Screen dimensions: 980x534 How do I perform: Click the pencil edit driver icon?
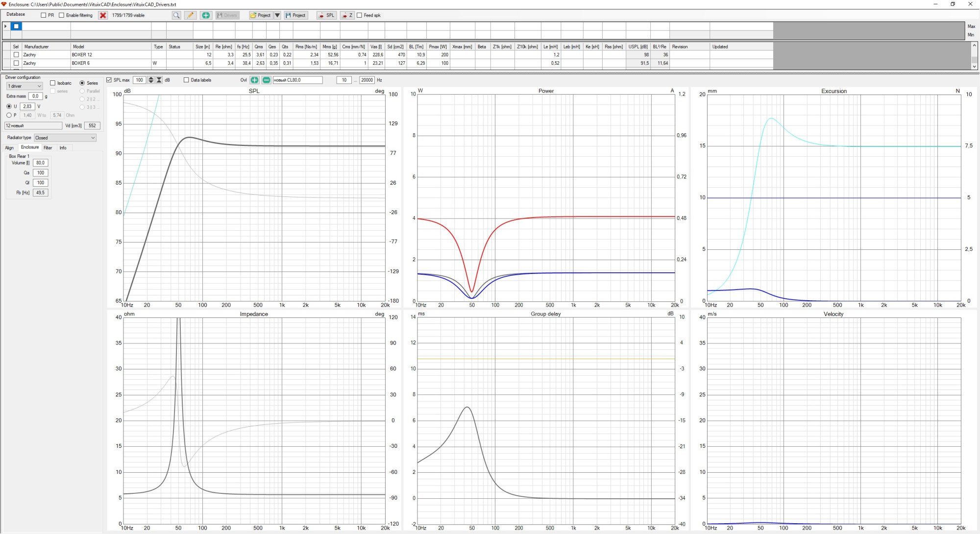[x=190, y=15]
